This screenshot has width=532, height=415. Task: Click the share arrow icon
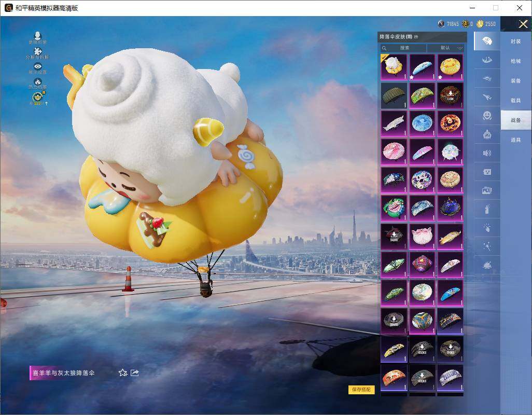(x=135, y=372)
